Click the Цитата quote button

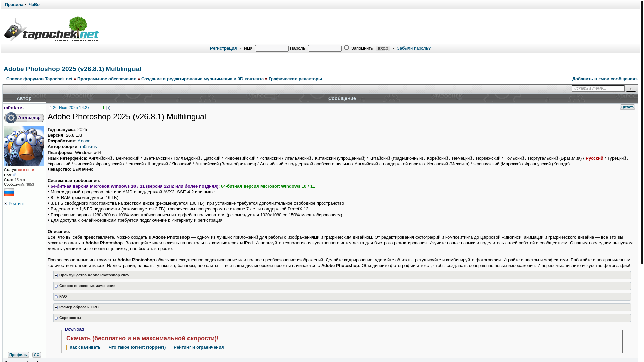point(627,107)
